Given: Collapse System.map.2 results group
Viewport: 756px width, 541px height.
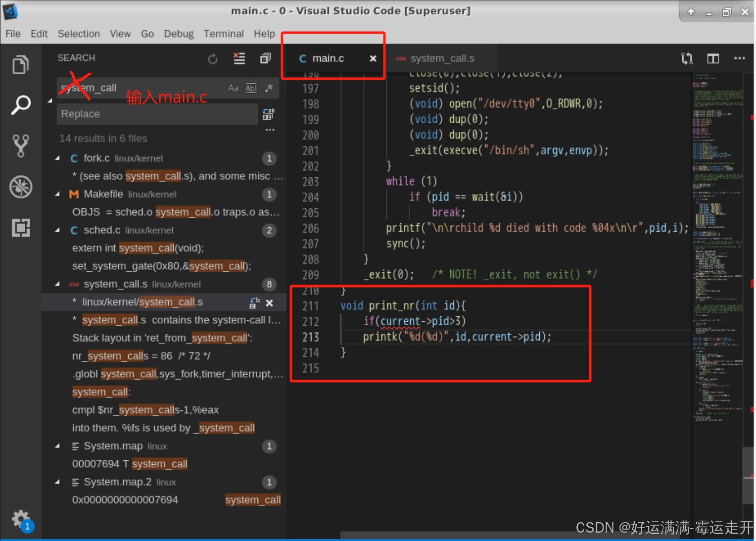Looking at the screenshot, I should tap(57, 482).
